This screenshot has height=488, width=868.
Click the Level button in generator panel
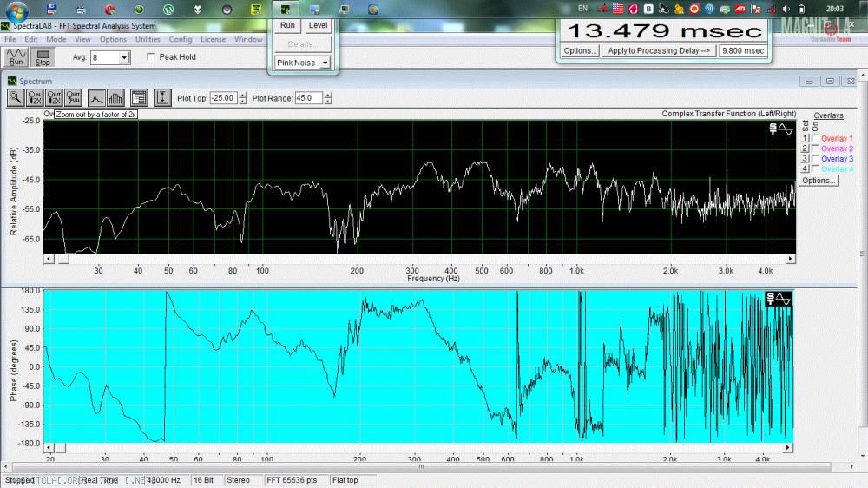coord(318,25)
